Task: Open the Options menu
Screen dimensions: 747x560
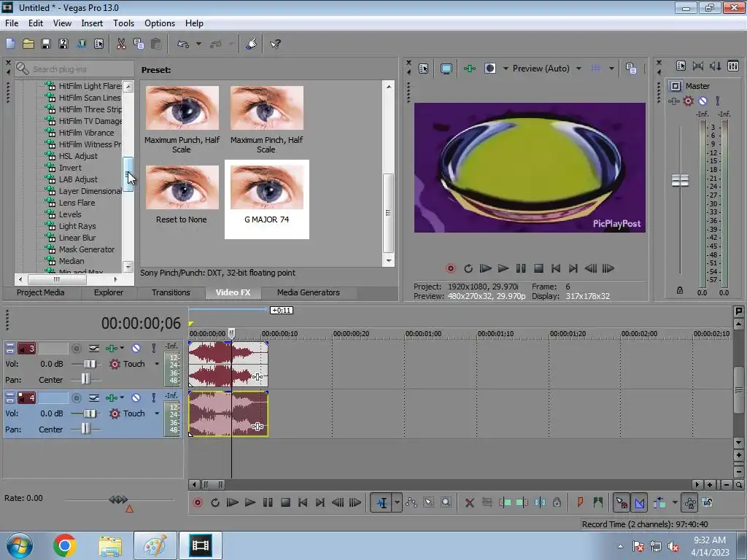Action: click(x=160, y=23)
